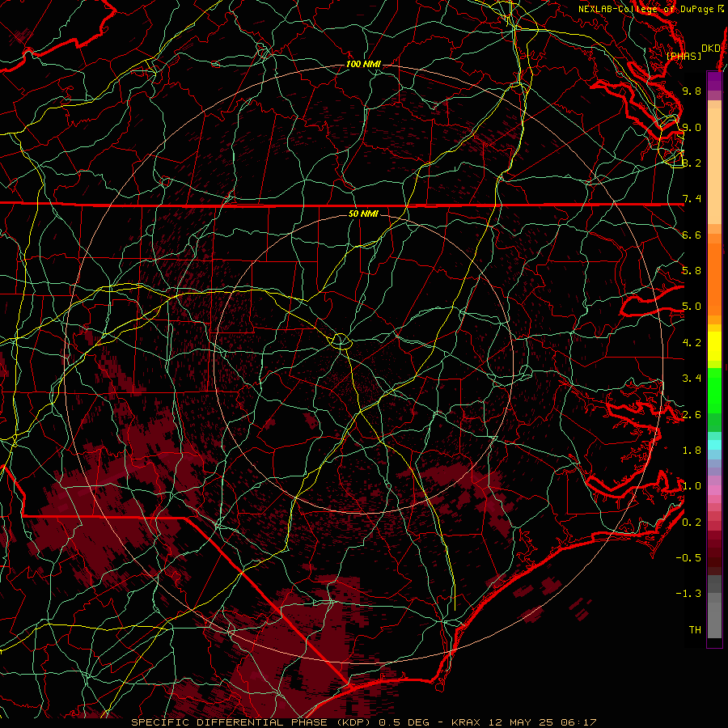Select the 50 NMI range ring label
The width and height of the screenshot is (728, 728).
(363, 214)
